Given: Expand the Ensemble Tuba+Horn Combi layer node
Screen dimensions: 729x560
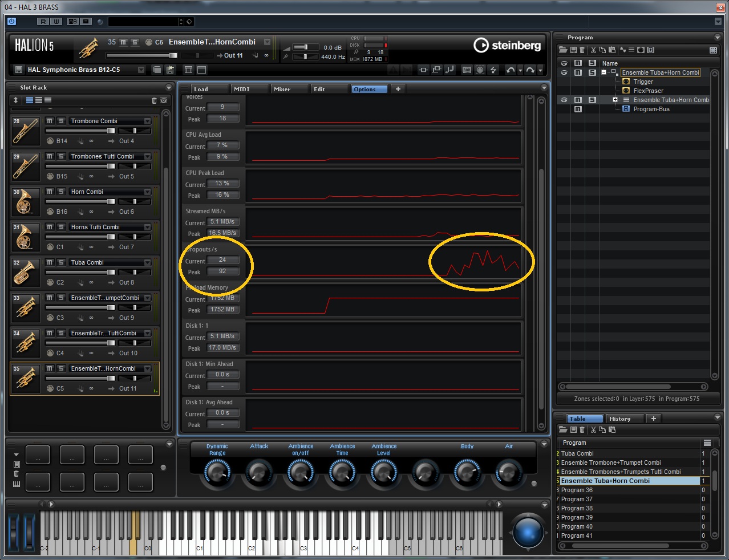Looking at the screenshot, I should (615, 100).
